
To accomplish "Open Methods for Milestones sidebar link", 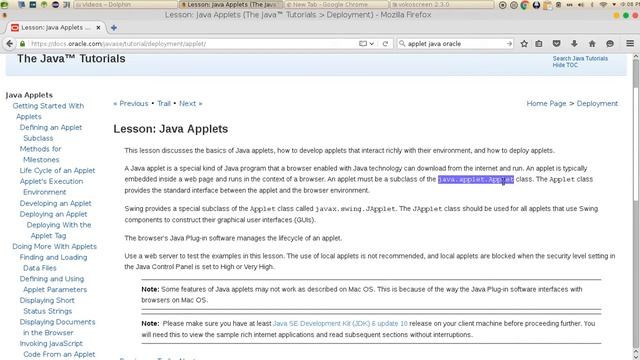I will point(40,154).
